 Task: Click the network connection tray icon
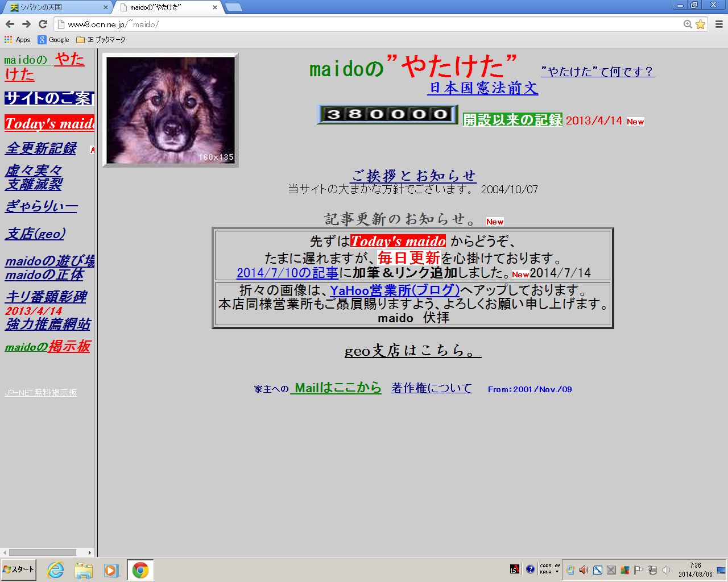(x=652, y=570)
